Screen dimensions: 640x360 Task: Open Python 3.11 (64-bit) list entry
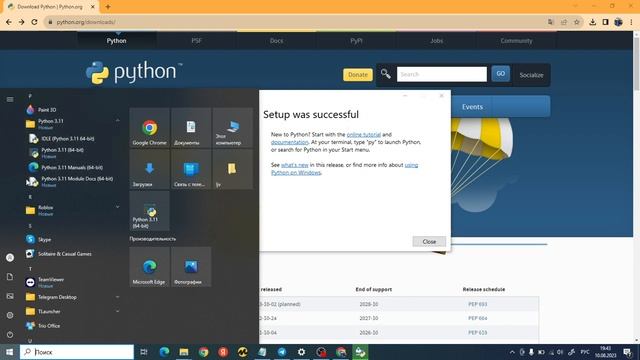(62, 153)
